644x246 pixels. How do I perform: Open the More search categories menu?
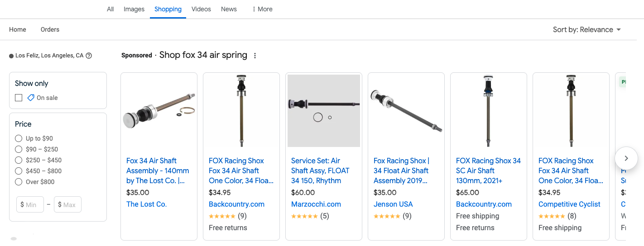(262, 9)
